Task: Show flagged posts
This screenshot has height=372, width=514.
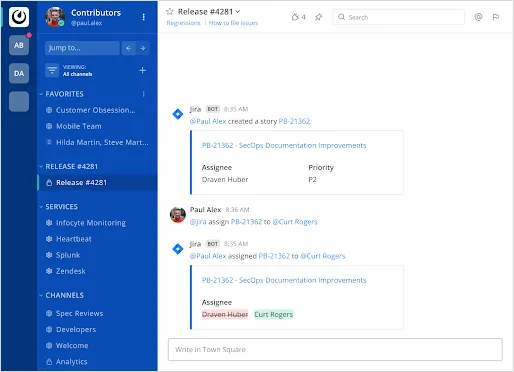Action: (496, 17)
